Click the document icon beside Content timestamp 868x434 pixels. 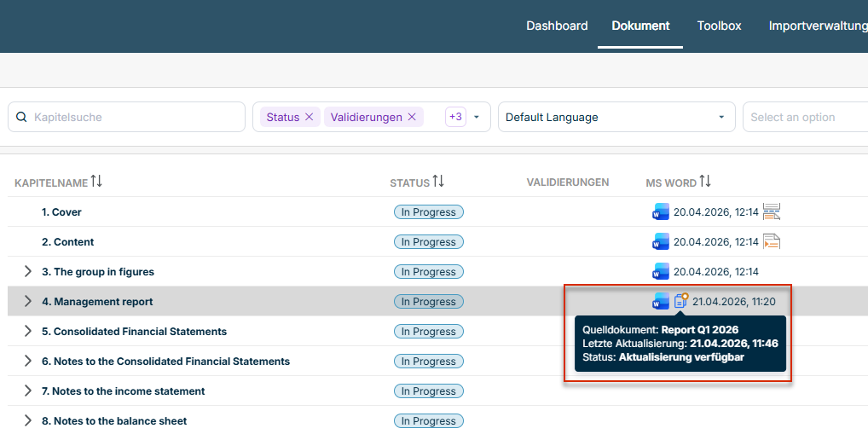point(772,242)
